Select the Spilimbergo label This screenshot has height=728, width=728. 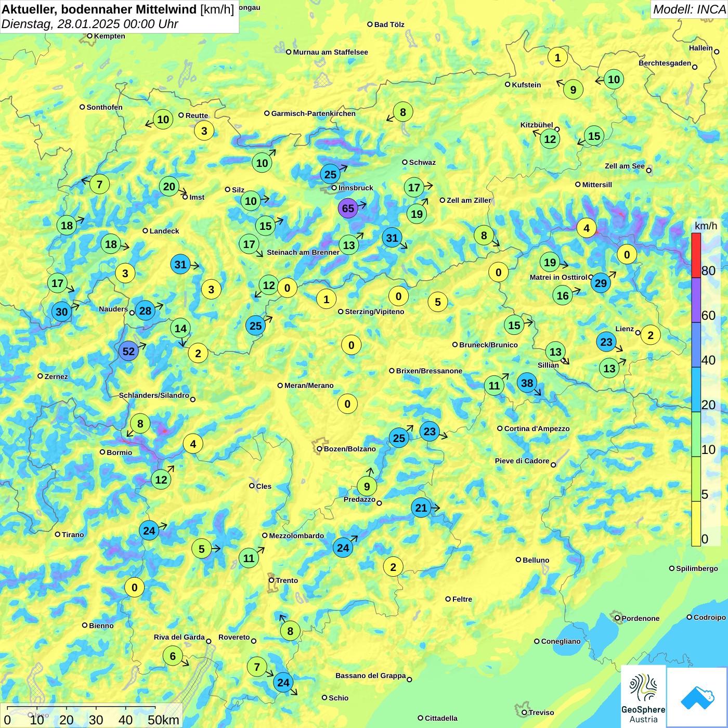697,568
